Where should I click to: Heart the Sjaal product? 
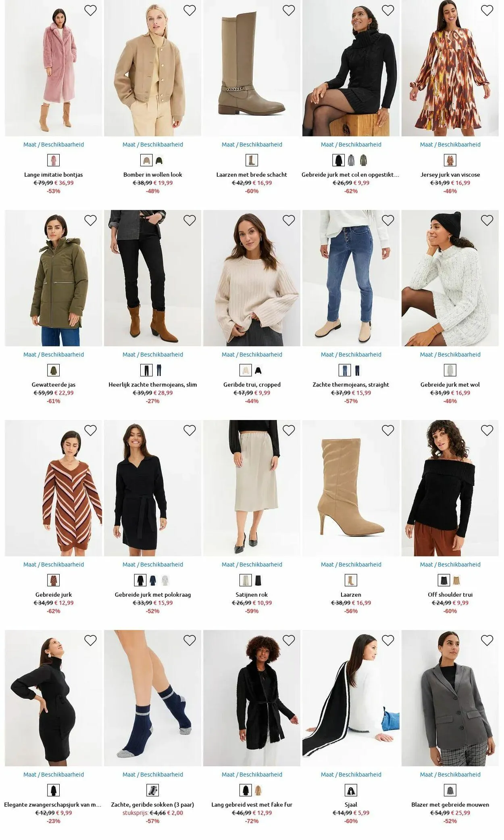pyautogui.click(x=388, y=640)
